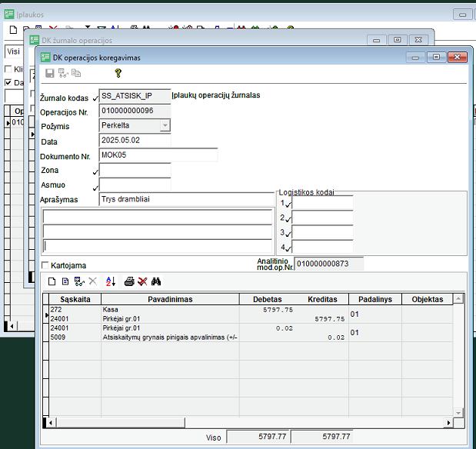Toggle the Kartojama checkbox
The width and height of the screenshot is (476, 449).
[45, 265]
